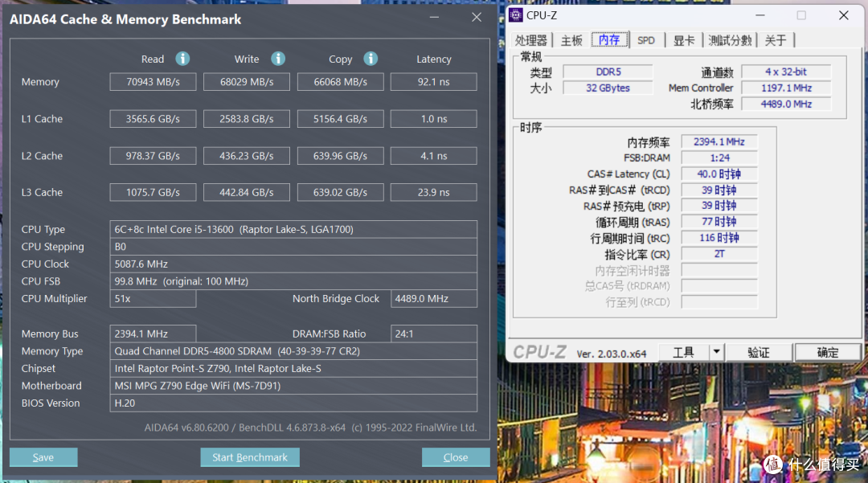The image size is (868, 483).
Task: Open the 显卡 tab in CPU-Z
Action: [x=684, y=40]
